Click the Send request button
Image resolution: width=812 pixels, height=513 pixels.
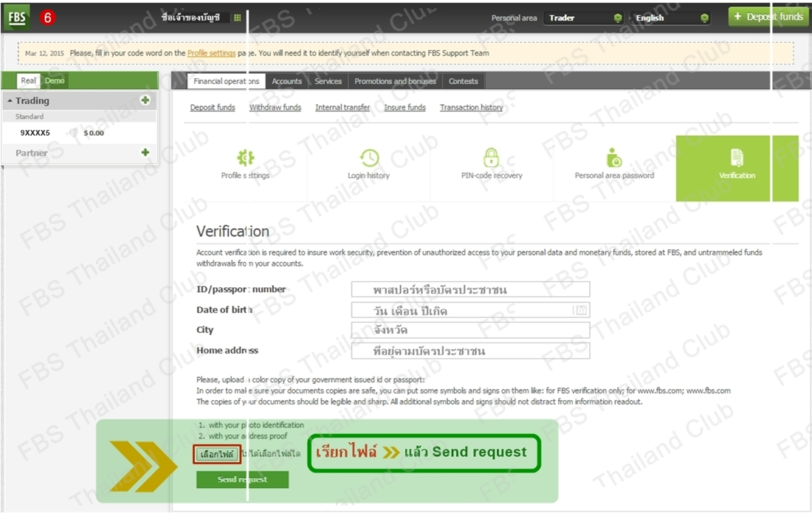[x=242, y=479]
